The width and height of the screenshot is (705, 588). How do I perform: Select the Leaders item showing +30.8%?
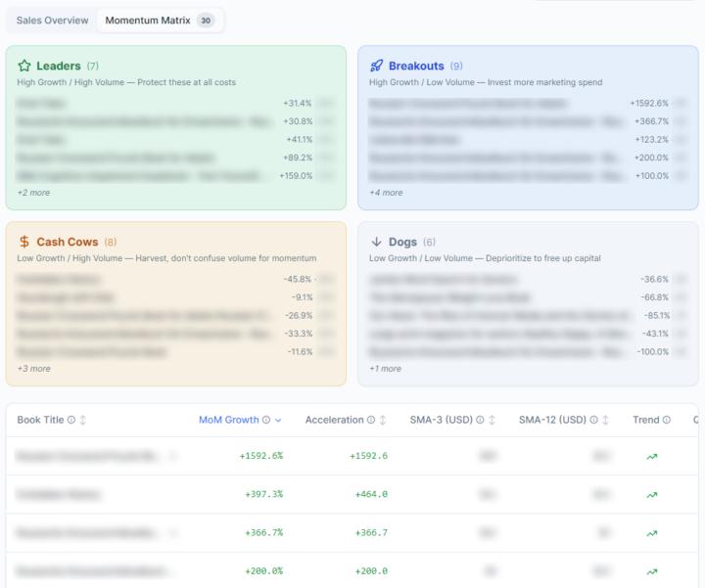(175, 121)
